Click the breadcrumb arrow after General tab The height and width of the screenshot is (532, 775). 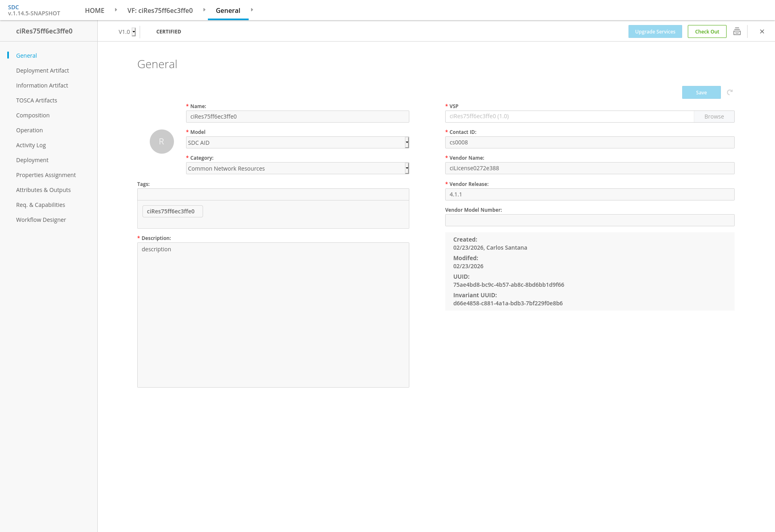252,10
